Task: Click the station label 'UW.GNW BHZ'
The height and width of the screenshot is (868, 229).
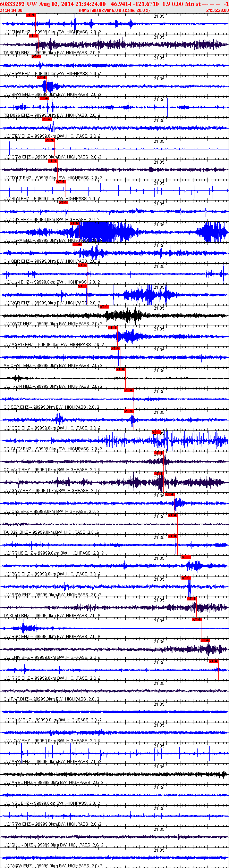Action: point(17,491)
